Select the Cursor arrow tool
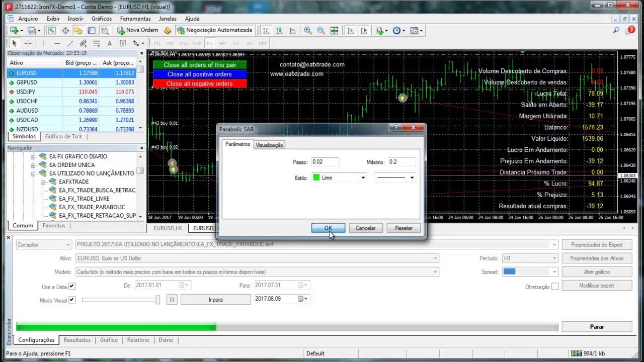This screenshot has width=644, height=362. [x=14, y=44]
